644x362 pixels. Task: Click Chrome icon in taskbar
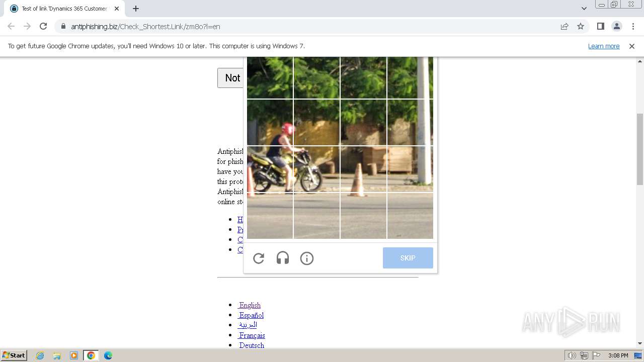coord(91,355)
